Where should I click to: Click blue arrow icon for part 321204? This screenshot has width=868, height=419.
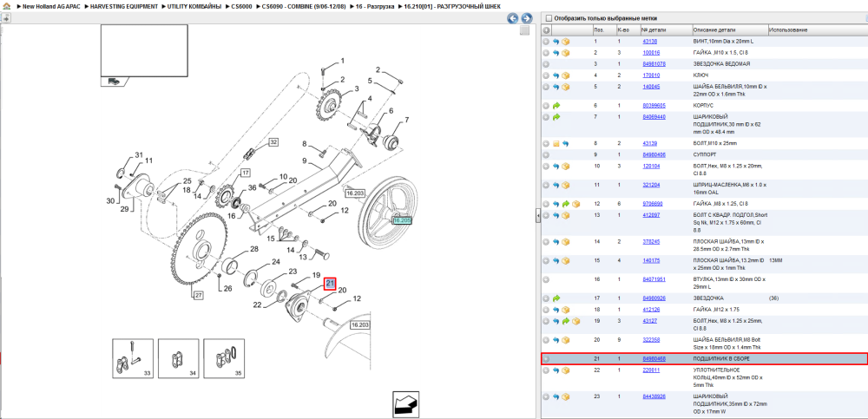[556, 185]
